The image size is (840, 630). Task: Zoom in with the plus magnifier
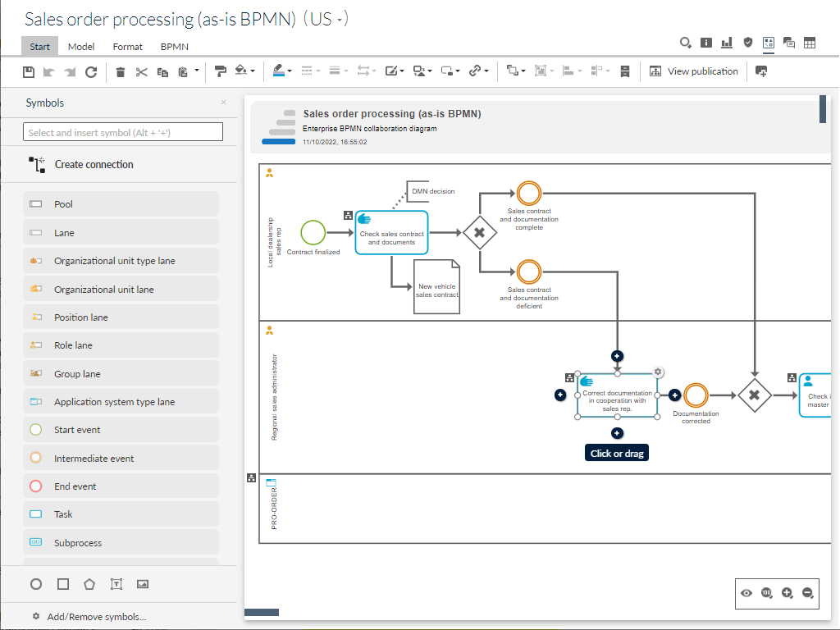coord(787,593)
